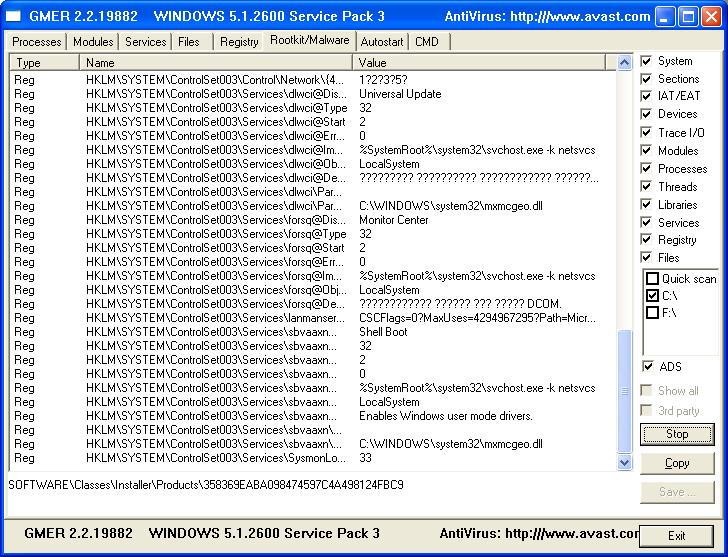This screenshot has width=728, height=557.
Task: Toggle the IAT/EAT checkbox
Action: coord(646,97)
